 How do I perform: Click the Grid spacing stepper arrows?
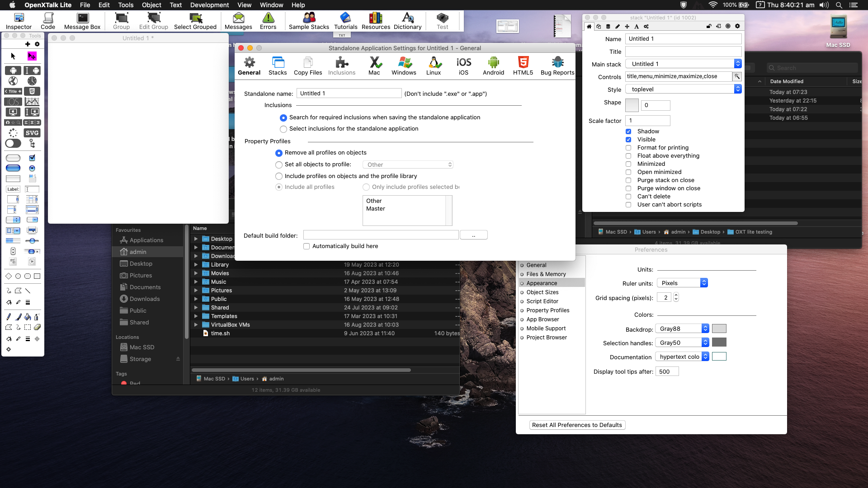click(x=676, y=297)
